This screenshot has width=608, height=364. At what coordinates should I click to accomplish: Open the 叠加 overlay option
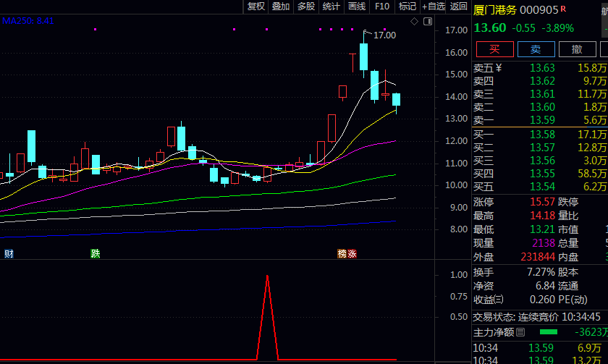coord(281,7)
